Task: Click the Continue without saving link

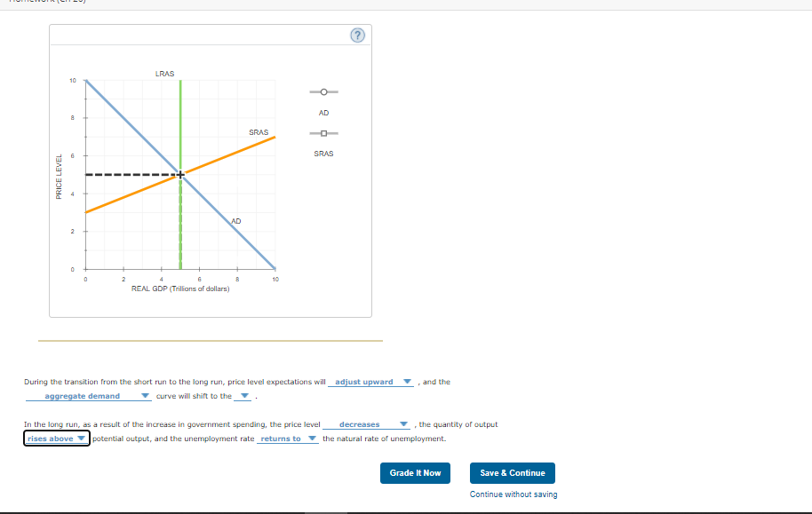Action: (x=513, y=494)
